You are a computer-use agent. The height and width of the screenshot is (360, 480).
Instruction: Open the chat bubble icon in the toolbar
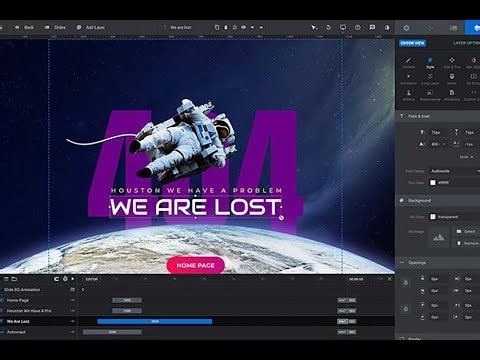point(372,27)
